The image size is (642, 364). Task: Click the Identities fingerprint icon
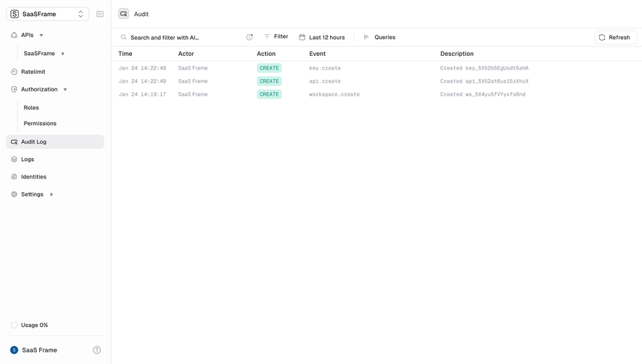[x=14, y=177]
